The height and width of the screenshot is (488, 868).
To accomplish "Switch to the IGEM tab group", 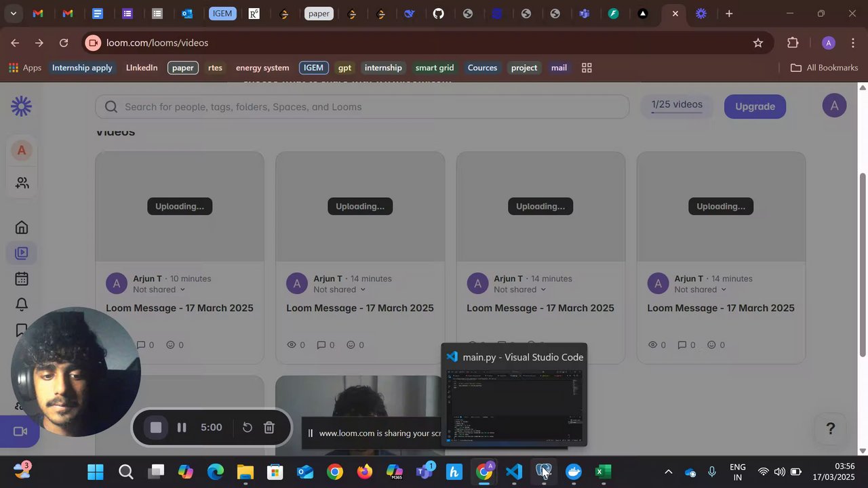I will [x=222, y=13].
